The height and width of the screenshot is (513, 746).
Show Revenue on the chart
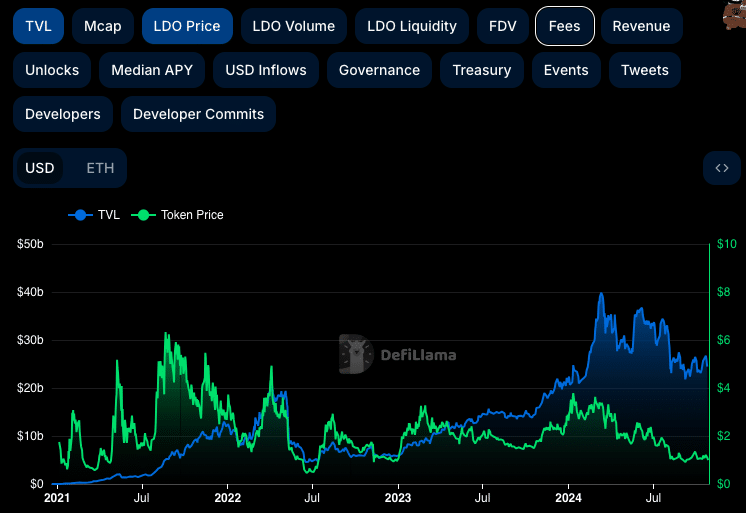(641, 26)
